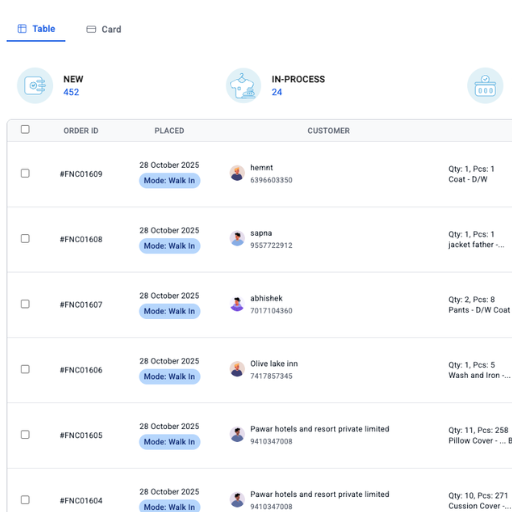
Task: Switch to the Card view tab
Action: [104, 29]
